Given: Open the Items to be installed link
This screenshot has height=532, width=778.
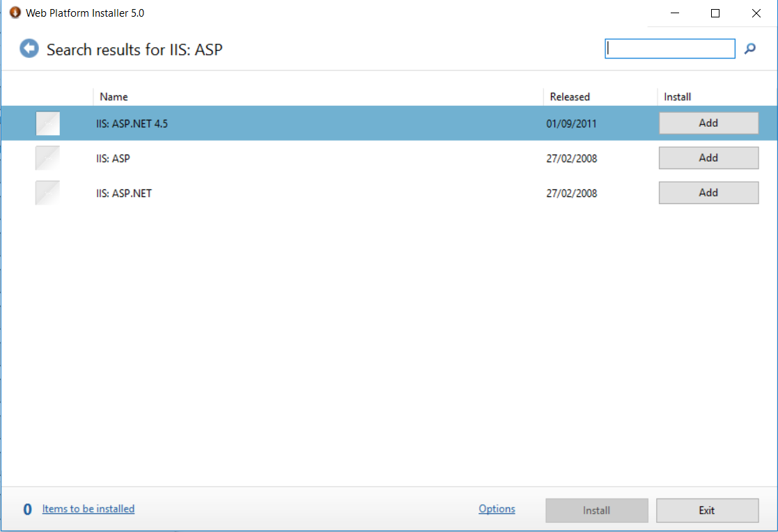Looking at the screenshot, I should point(88,509).
